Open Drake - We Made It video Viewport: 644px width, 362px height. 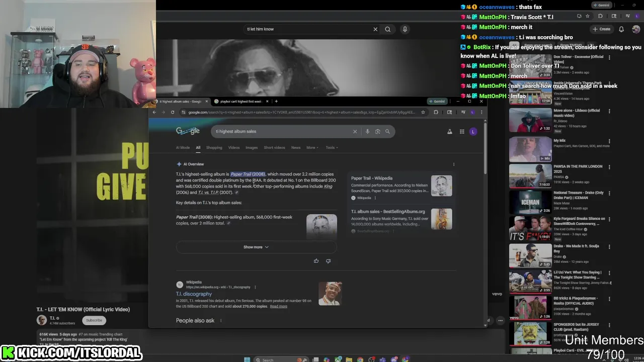(x=530, y=255)
